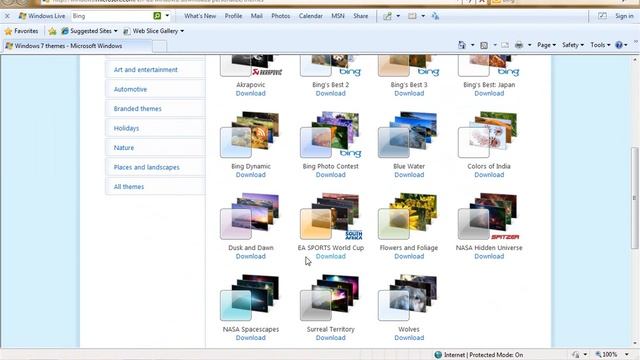Click the RSS feeds icon in command bar
Screen dimensions: 640x360
[x=484, y=45]
